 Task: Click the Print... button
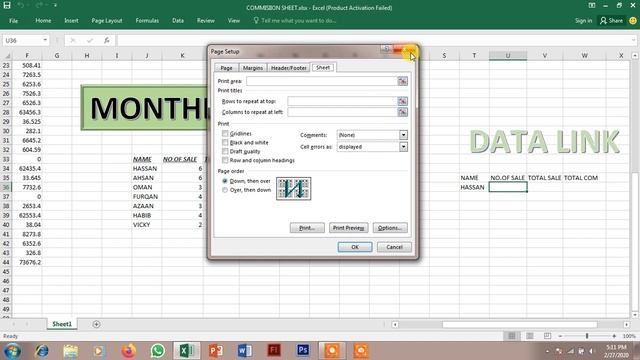[x=307, y=228]
